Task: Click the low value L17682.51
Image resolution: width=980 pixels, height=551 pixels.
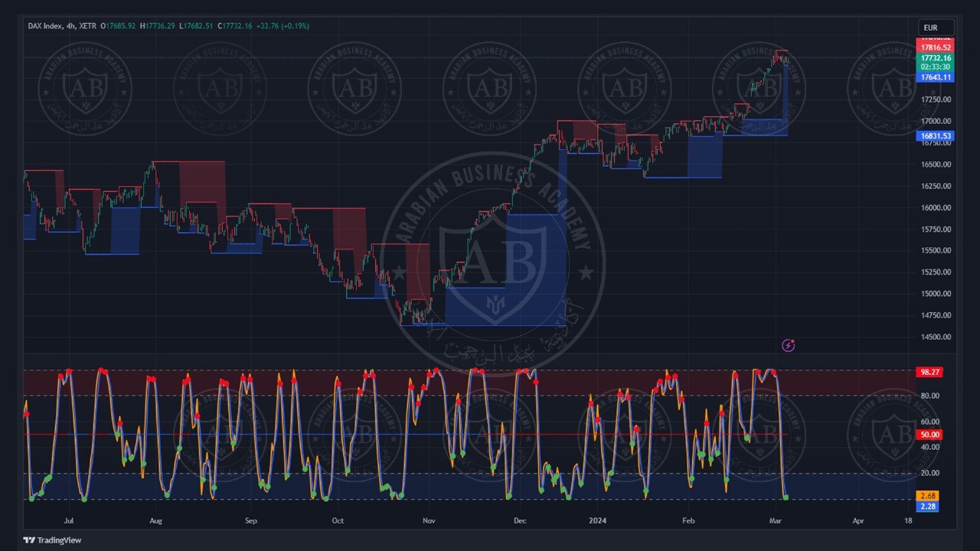Action: click(197, 26)
